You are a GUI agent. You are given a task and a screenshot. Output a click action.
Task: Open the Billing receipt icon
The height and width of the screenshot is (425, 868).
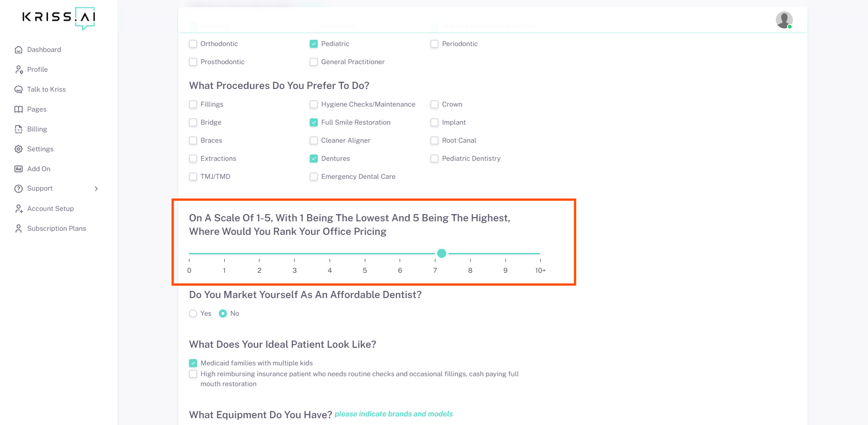click(x=19, y=129)
